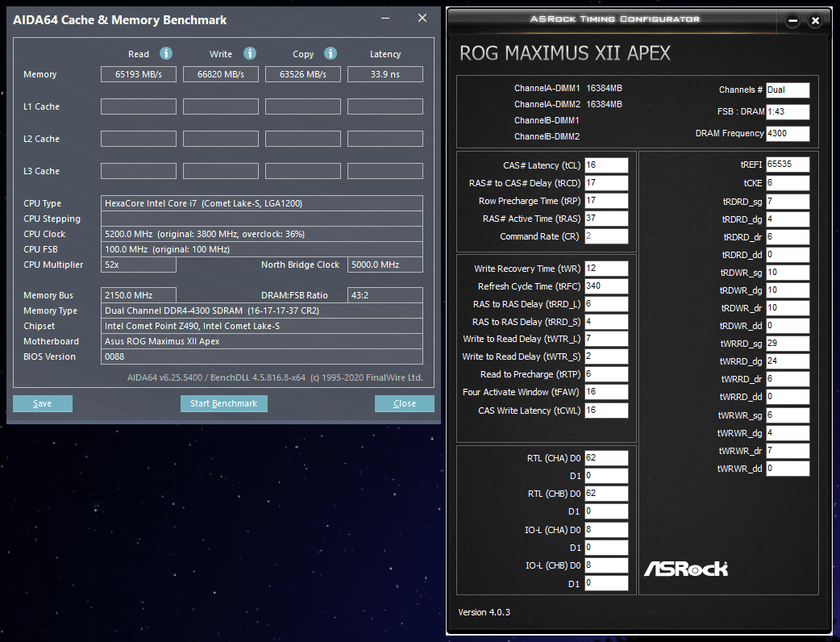Viewport: 840px width, 642px height.
Task: Click the ASRock logo
Action: 686,569
